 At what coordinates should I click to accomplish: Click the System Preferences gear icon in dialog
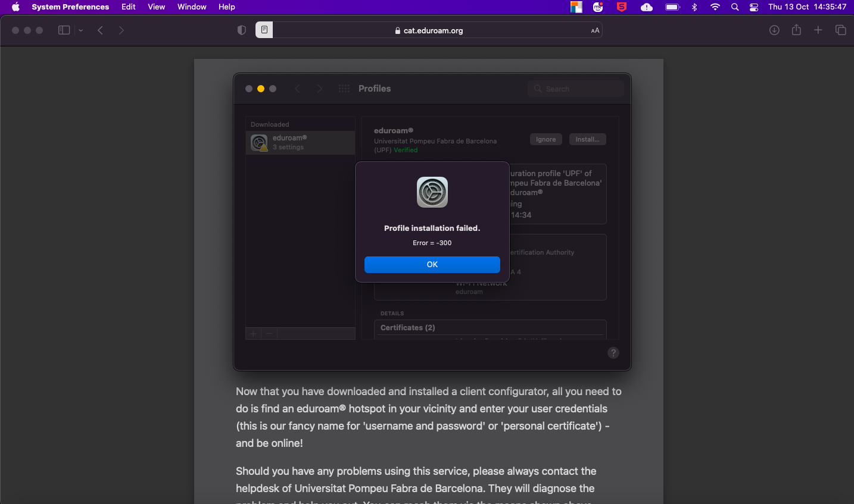click(x=432, y=192)
